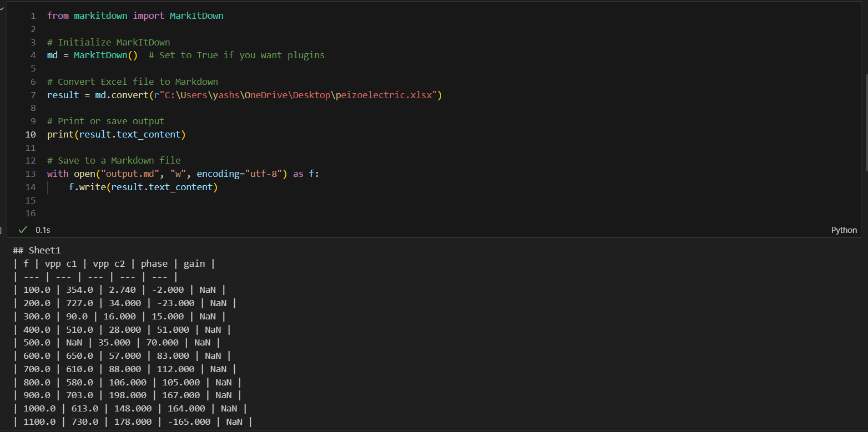Click the output row starting with 700.0
868x432 pixels.
(x=124, y=369)
